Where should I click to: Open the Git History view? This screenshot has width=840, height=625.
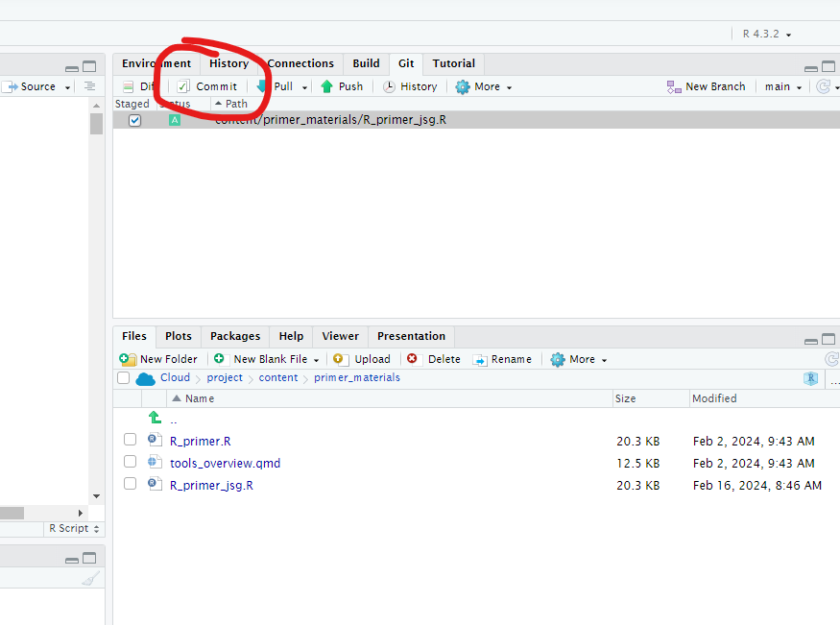(410, 85)
